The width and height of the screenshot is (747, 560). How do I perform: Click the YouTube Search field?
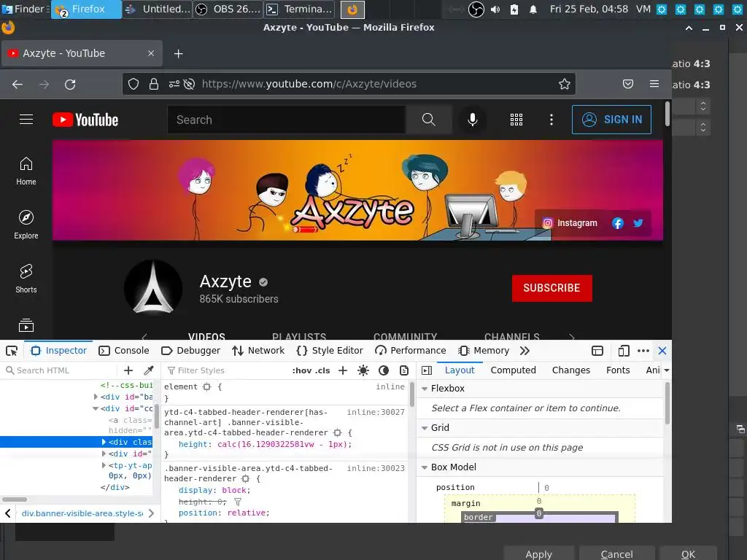[x=286, y=120]
